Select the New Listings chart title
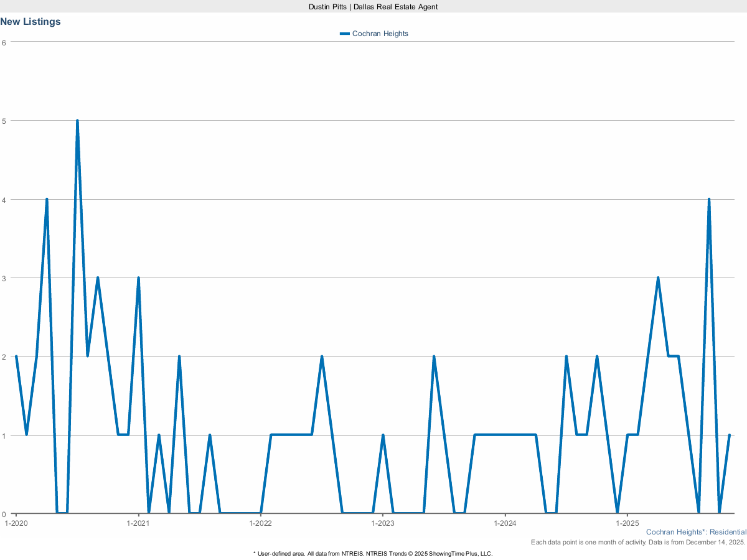The height and width of the screenshot is (560, 747). (x=31, y=21)
